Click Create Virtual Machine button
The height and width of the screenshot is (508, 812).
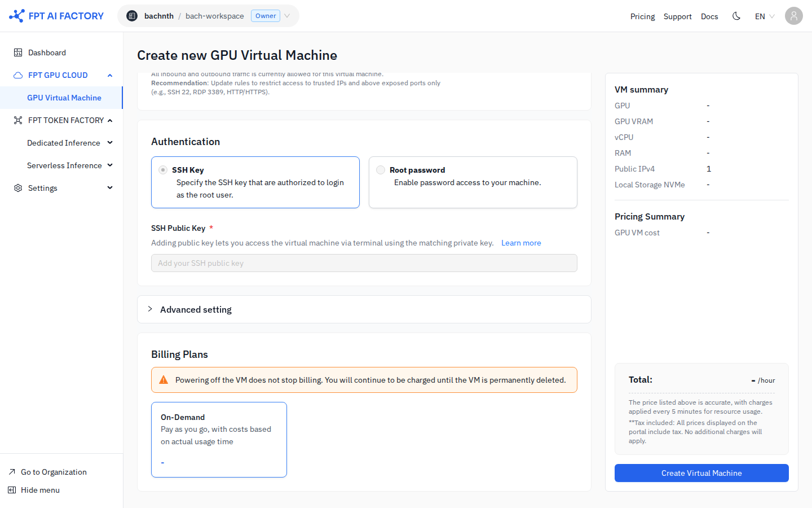coord(701,473)
